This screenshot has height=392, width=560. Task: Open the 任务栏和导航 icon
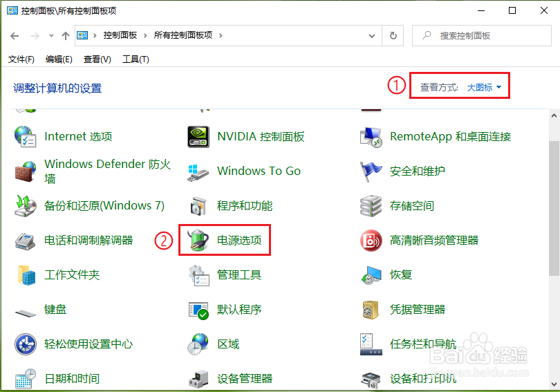371,344
